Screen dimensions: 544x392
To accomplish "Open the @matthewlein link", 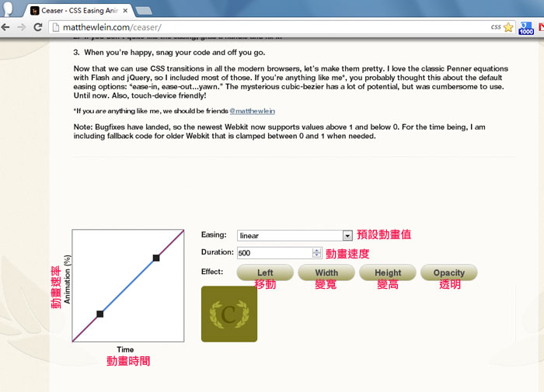I will click(x=253, y=111).
